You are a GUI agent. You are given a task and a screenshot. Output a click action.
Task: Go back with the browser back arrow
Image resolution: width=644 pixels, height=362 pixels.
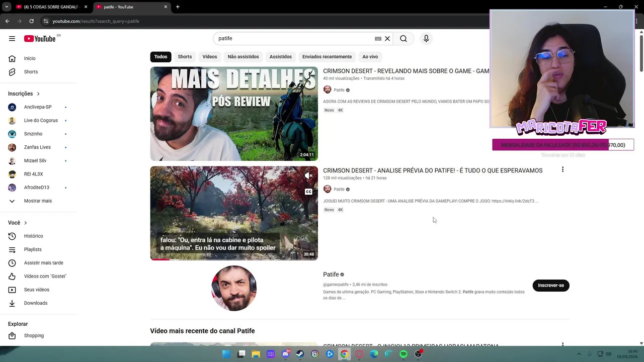(x=7, y=21)
